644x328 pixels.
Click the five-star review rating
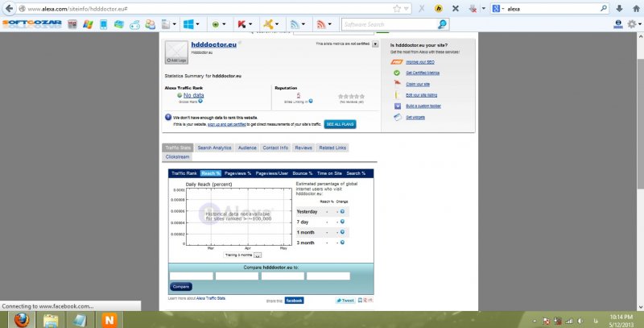point(351,96)
